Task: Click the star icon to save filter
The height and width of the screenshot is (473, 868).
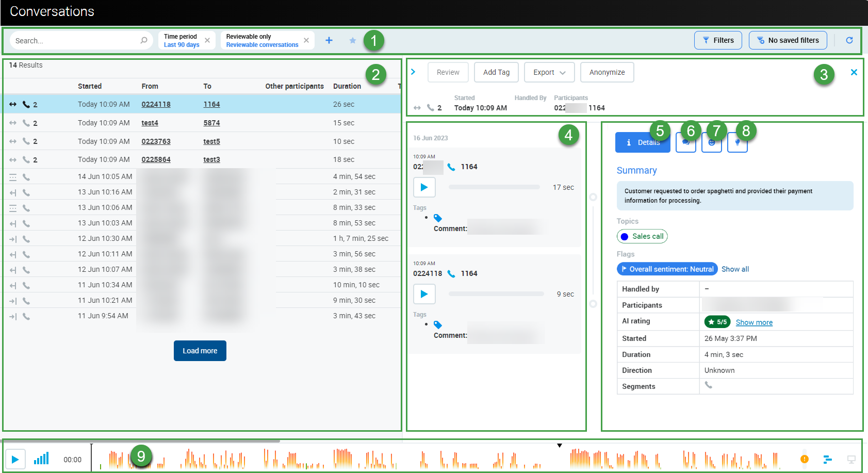Action: (x=353, y=40)
